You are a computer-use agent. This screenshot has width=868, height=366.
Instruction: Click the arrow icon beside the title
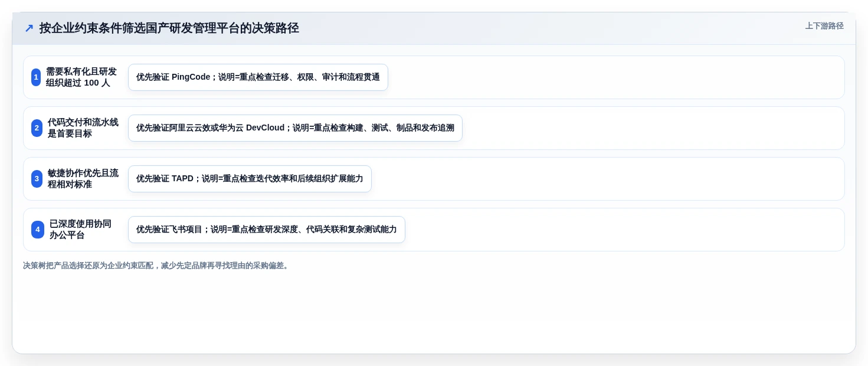tap(29, 28)
